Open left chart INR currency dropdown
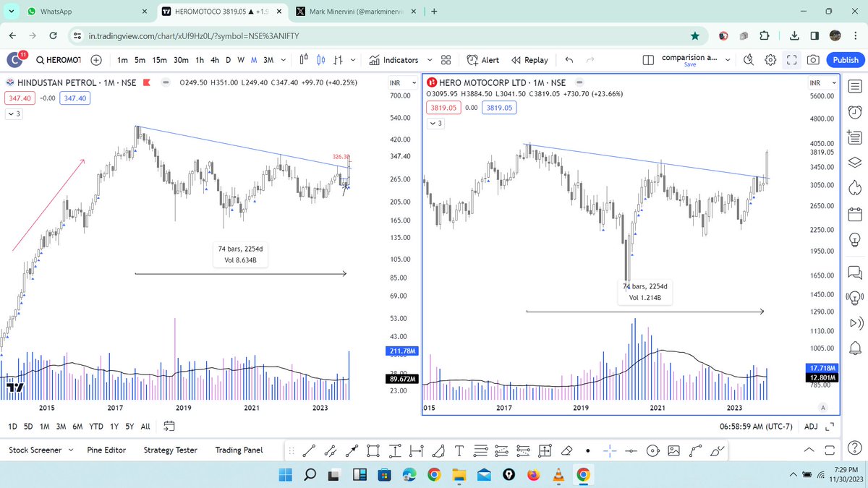Screen dimensions: 868x488 [x=403, y=84]
